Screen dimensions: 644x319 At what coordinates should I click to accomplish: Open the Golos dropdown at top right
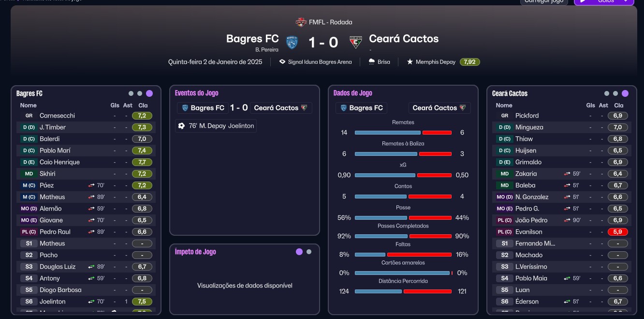(603, 1)
